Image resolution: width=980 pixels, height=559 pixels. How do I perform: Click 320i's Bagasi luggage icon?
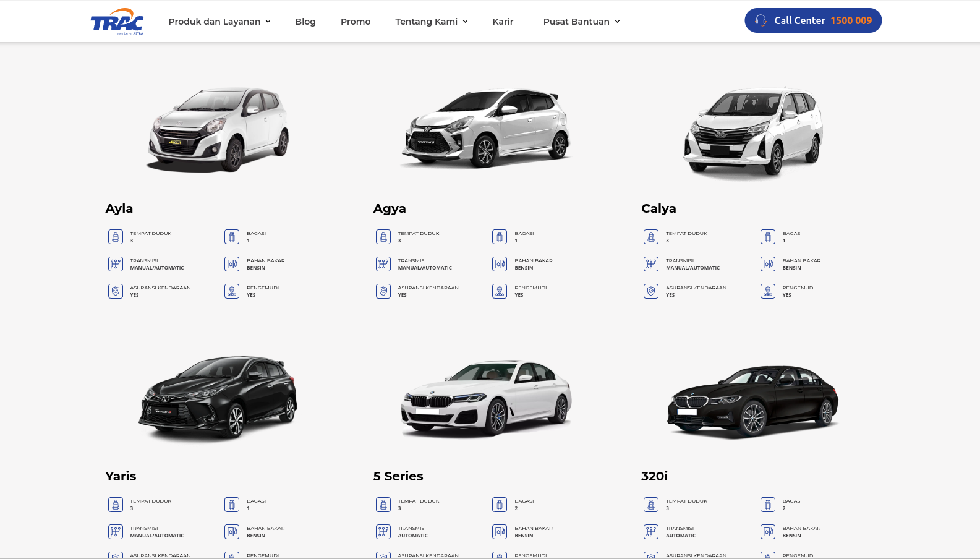(x=768, y=505)
